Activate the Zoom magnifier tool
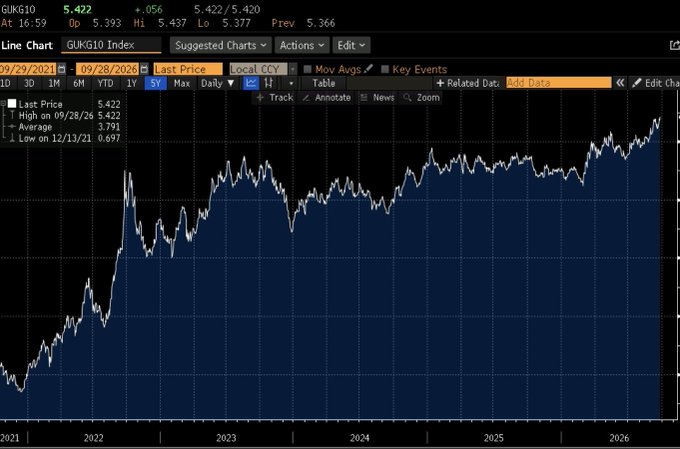680x449 pixels. point(422,98)
